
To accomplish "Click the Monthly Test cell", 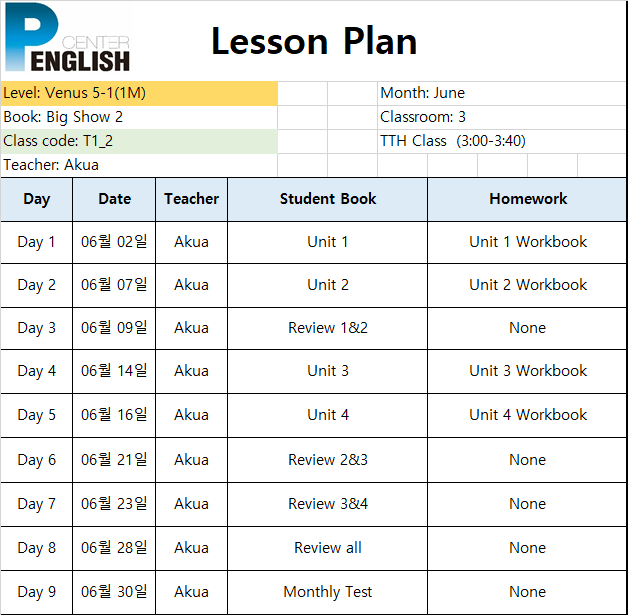I will point(328,592).
